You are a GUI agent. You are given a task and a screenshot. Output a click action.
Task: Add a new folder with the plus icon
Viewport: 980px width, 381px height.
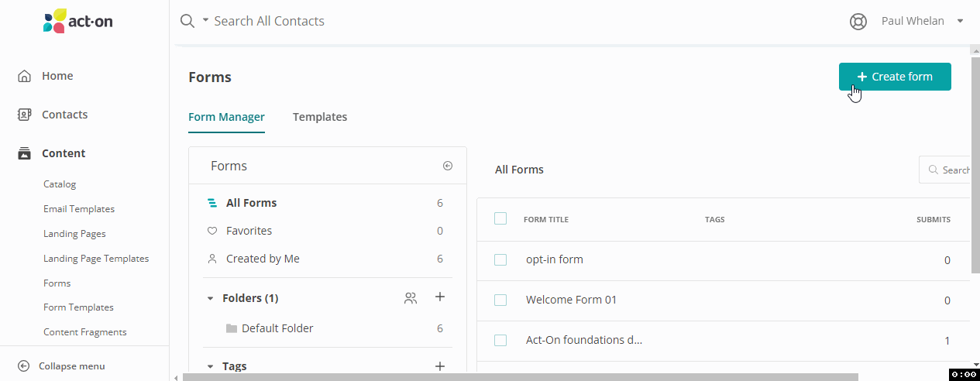coord(439,297)
